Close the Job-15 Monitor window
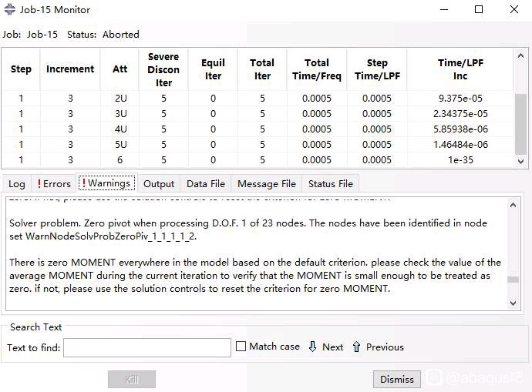This screenshot has height=392, width=532. click(514, 9)
